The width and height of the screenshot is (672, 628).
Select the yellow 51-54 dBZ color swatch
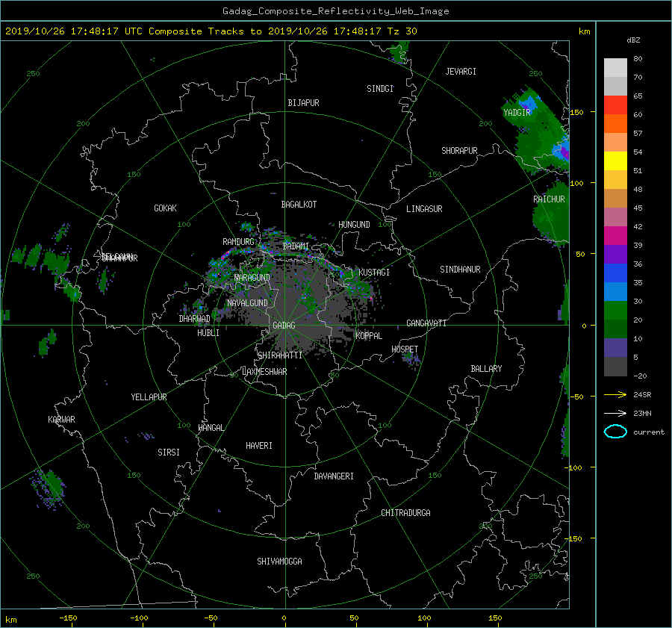coord(615,161)
